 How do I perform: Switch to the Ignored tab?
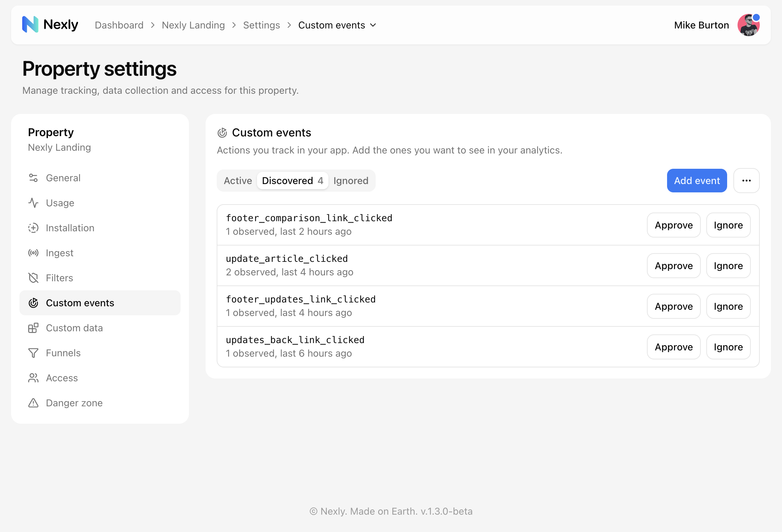click(351, 181)
